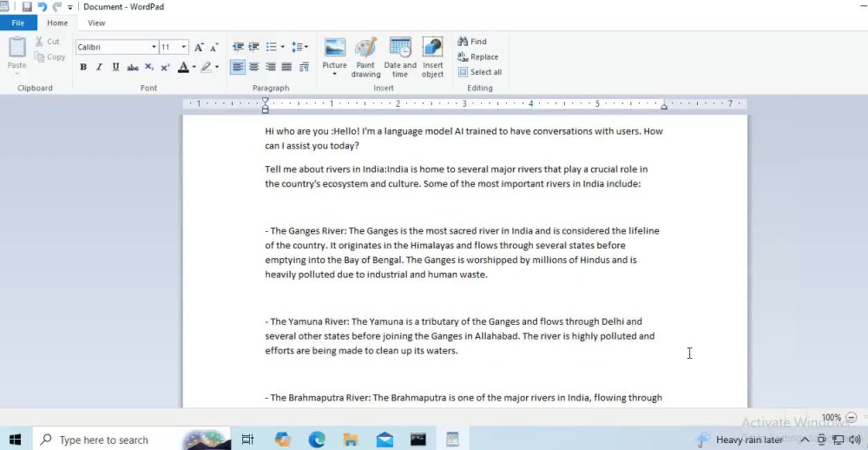Click the first line indent ruler marker
Screen dimensions: 868x450
265,101
